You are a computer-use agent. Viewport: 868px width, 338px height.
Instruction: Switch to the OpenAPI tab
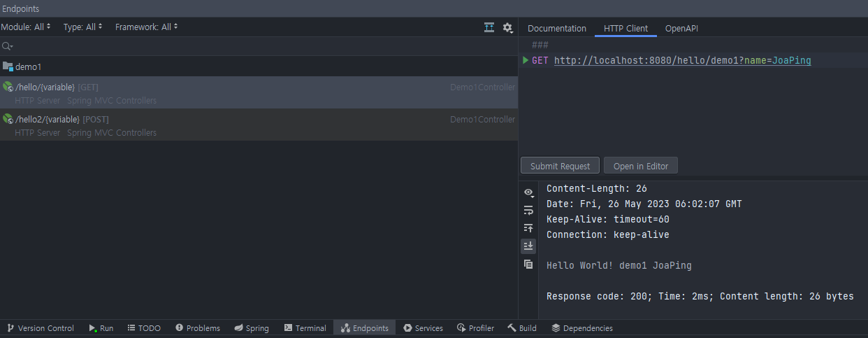coord(681,28)
